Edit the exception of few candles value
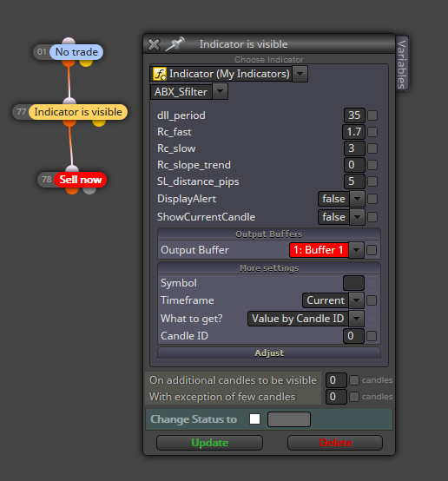The width and height of the screenshot is (448, 481). pos(336,397)
